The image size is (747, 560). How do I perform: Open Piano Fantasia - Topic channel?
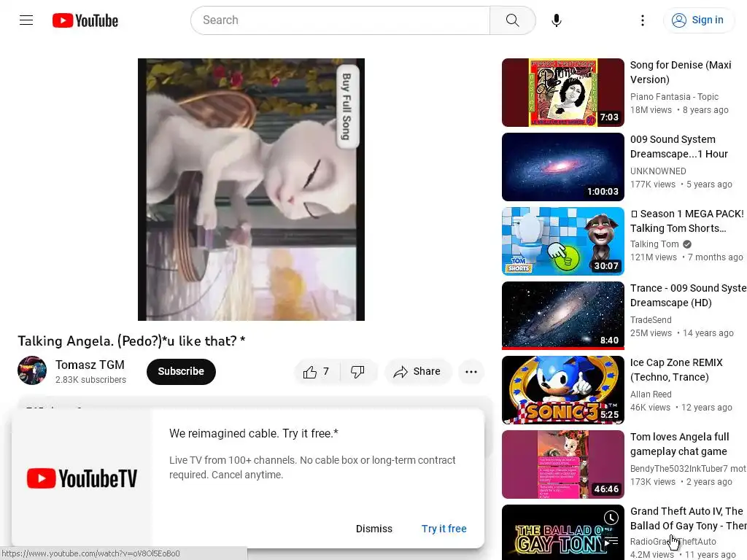674,97
